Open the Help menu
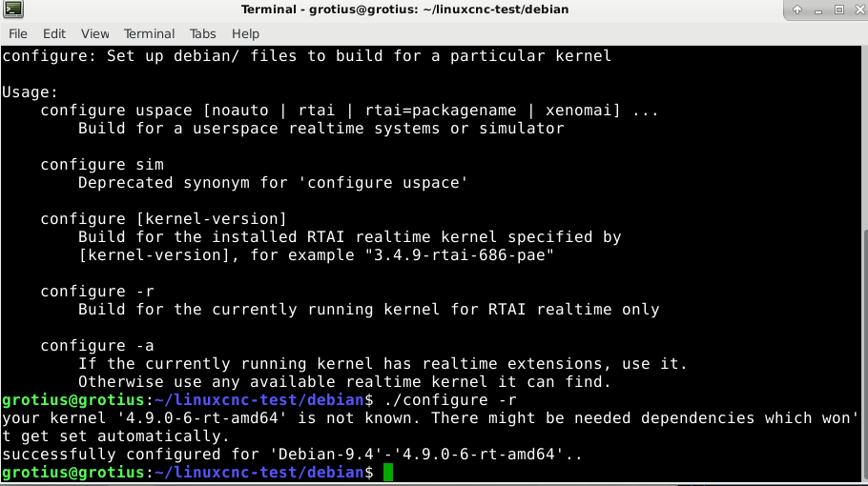 coord(245,33)
